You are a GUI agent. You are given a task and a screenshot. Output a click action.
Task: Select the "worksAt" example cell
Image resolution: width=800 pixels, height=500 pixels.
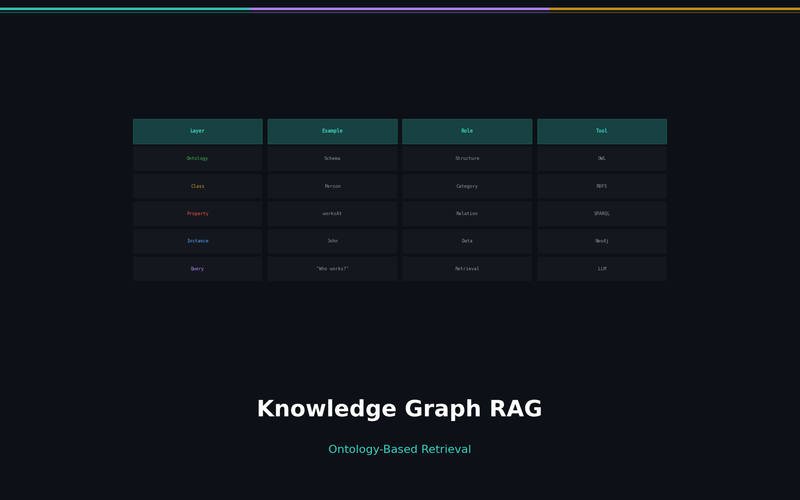coord(332,214)
